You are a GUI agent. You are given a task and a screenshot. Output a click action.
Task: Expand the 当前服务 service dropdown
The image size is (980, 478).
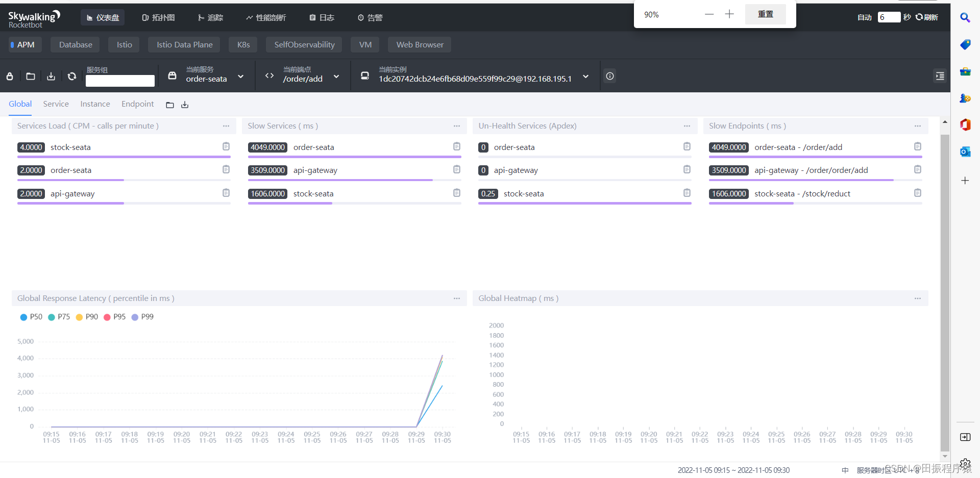pyautogui.click(x=240, y=77)
